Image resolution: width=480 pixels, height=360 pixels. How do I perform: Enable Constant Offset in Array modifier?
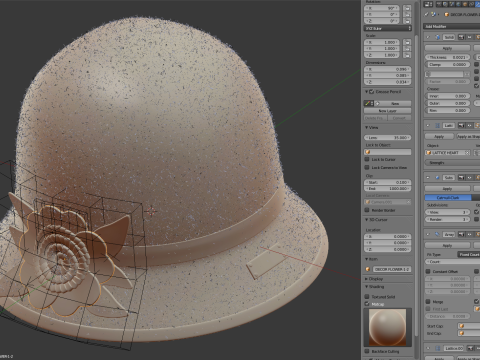click(428, 271)
